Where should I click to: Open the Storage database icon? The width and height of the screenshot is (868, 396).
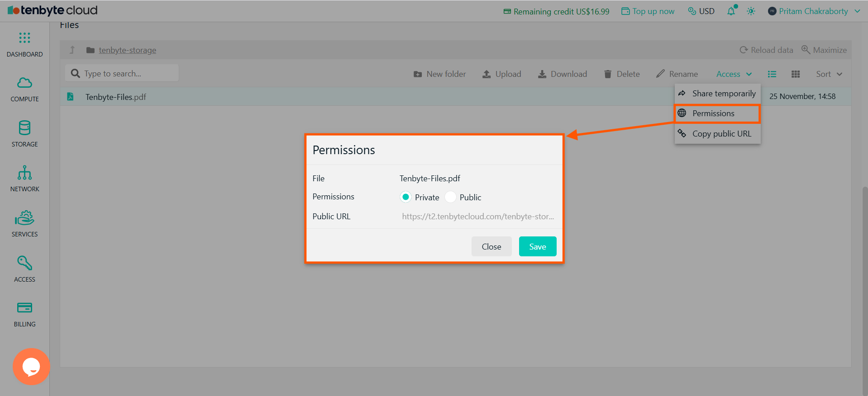pyautogui.click(x=24, y=128)
